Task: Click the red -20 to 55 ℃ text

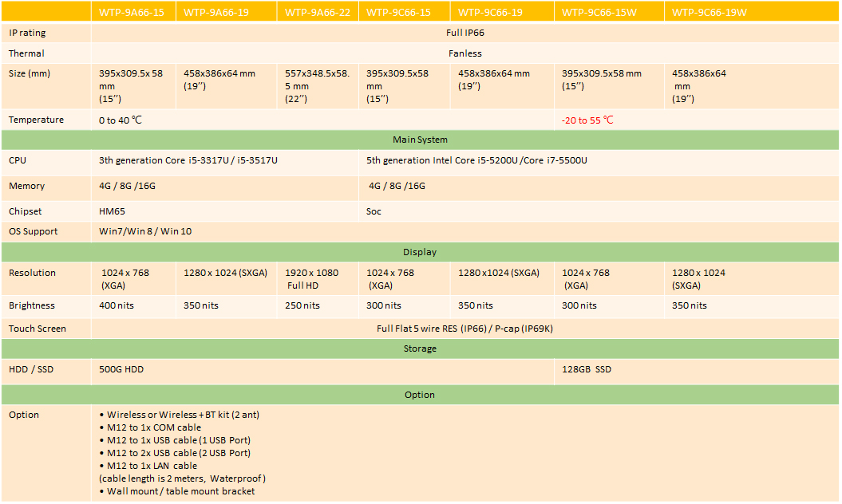Action: pos(587,120)
